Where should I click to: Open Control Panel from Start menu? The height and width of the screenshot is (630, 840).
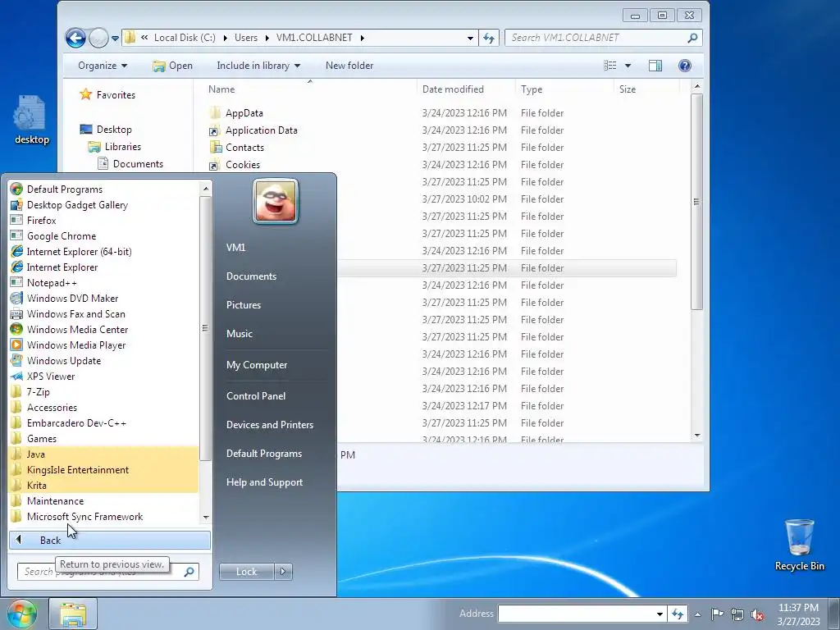coord(256,396)
